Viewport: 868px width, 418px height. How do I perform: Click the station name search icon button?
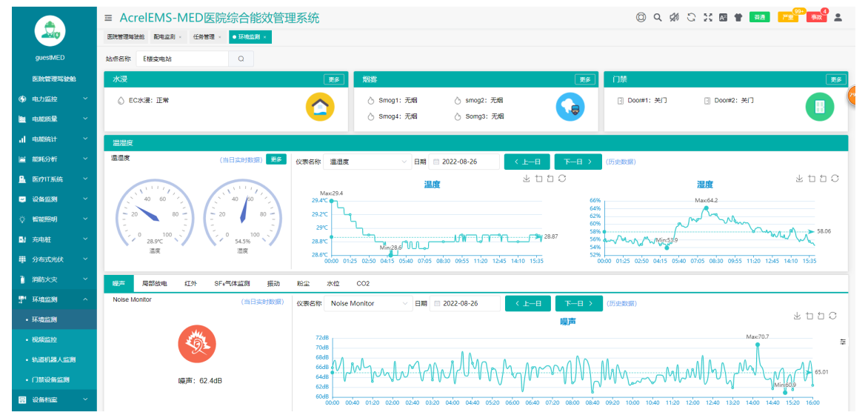pos(241,59)
